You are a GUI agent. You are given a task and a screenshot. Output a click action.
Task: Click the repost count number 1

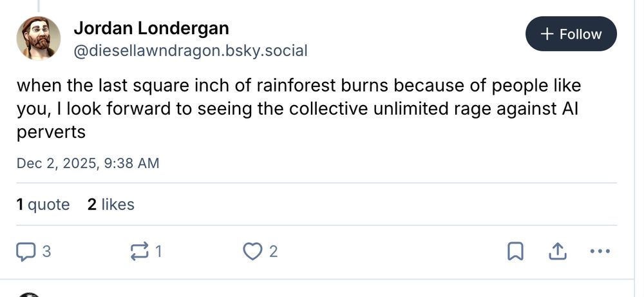pos(158,251)
